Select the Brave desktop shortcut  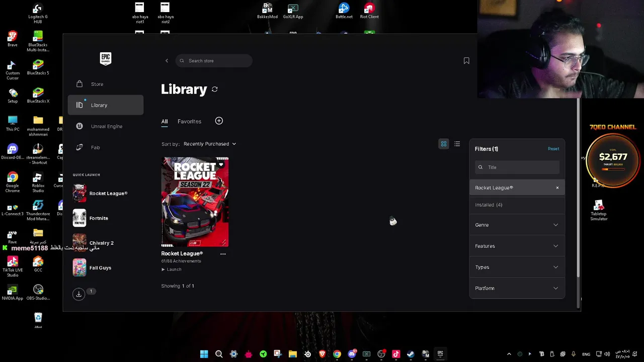[13, 39]
